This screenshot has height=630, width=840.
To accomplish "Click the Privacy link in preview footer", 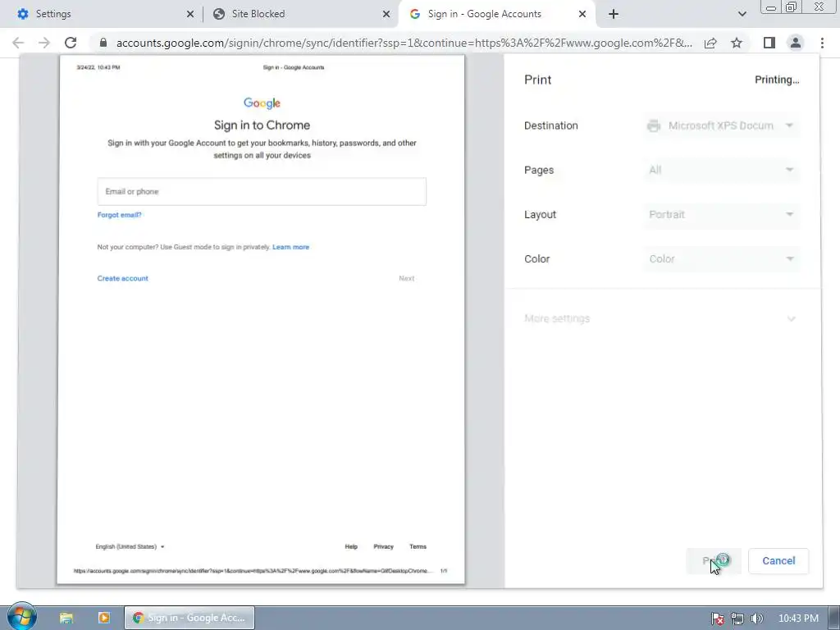I will pyautogui.click(x=383, y=547).
